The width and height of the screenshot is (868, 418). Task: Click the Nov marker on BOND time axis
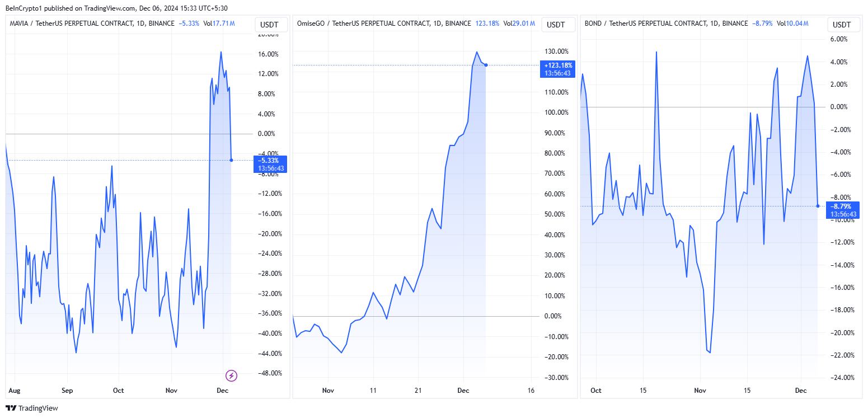pyautogui.click(x=700, y=391)
